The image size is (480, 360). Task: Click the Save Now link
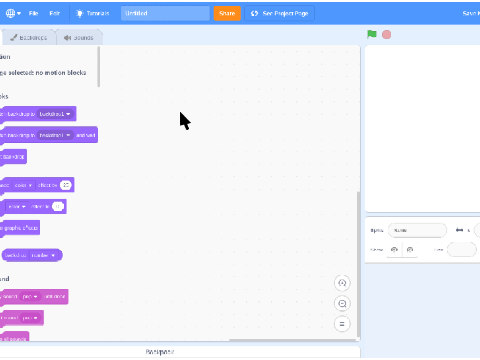click(x=471, y=13)
